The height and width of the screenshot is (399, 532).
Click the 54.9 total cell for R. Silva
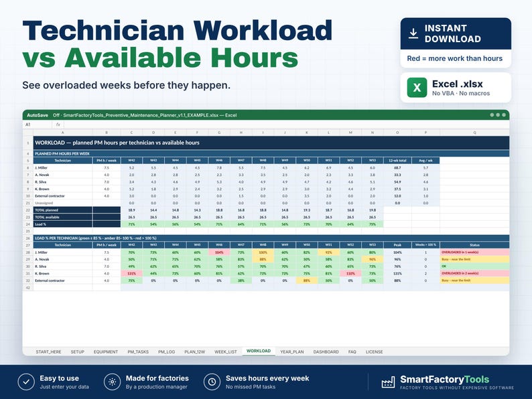397,182
